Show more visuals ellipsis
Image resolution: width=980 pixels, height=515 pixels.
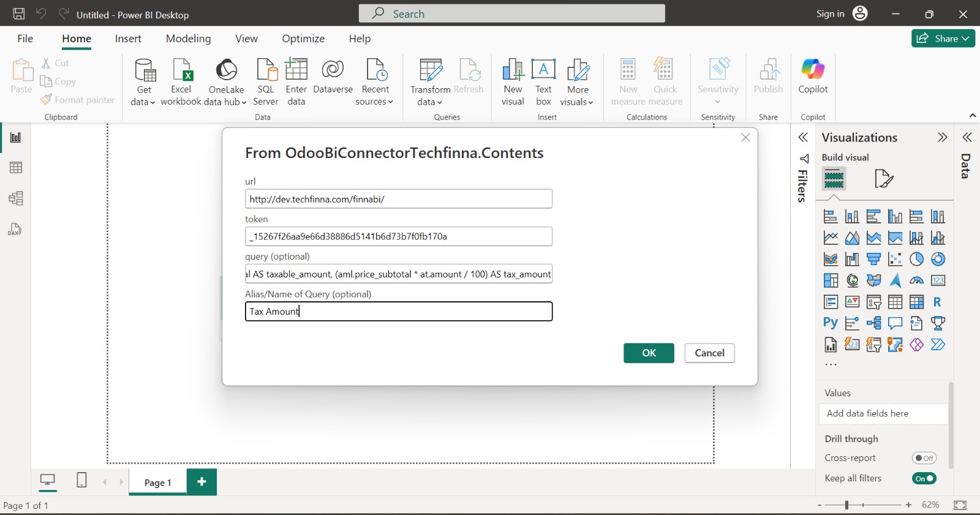coord(831,365)
